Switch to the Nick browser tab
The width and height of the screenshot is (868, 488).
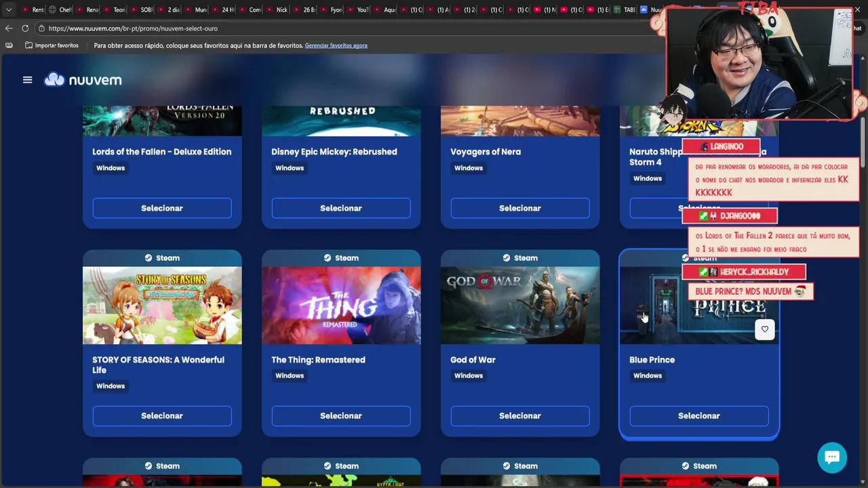point(276,9)
